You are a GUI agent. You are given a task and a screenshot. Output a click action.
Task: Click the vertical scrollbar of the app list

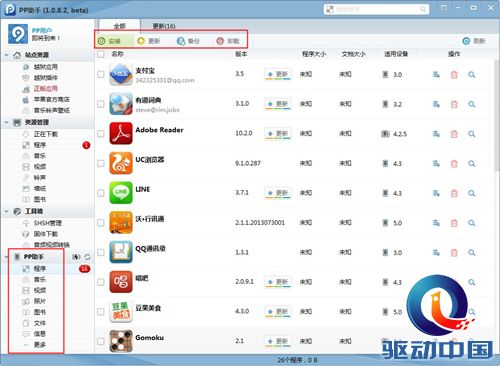click(497, 117)
